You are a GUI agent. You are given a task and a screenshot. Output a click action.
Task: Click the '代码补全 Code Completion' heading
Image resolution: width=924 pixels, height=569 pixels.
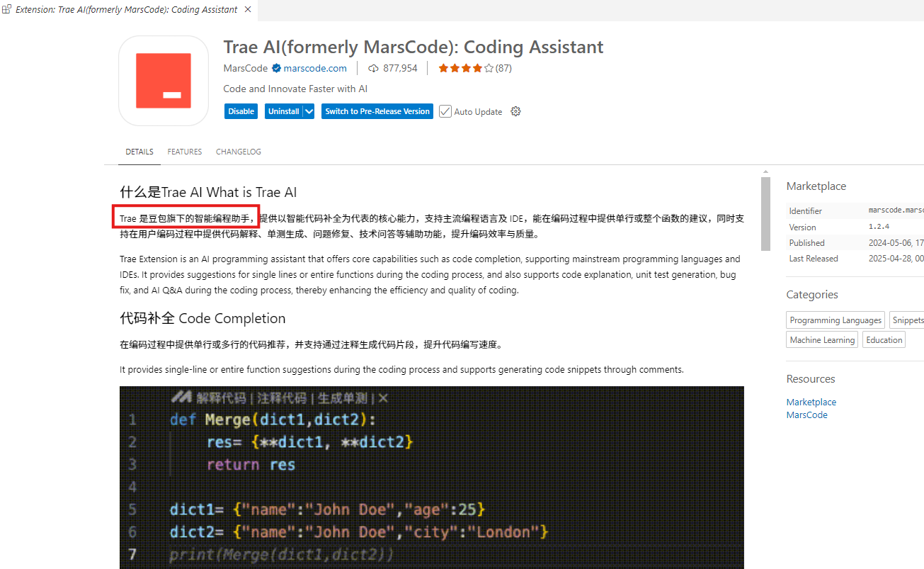[x=203, y=318]
